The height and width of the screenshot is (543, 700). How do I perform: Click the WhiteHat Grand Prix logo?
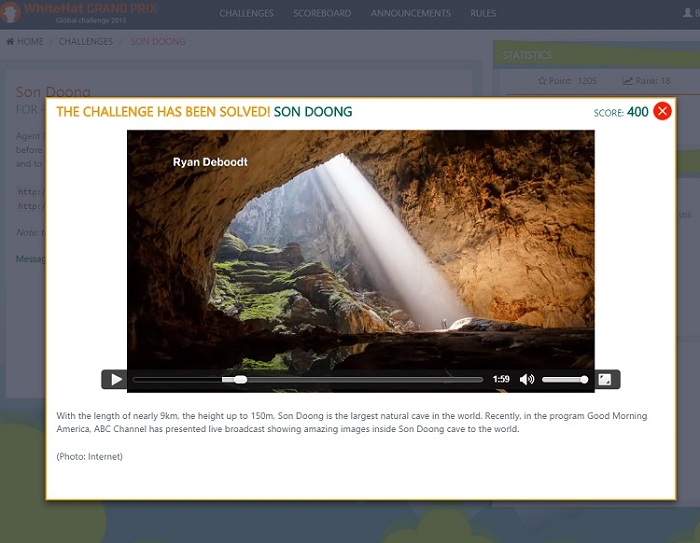point(79,12)
